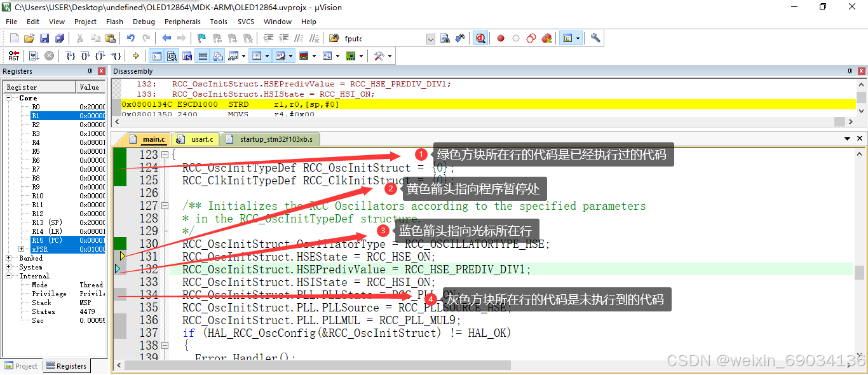Collapse the comment fold at line 127
The image size is (868, 375).
click(165, 205)
